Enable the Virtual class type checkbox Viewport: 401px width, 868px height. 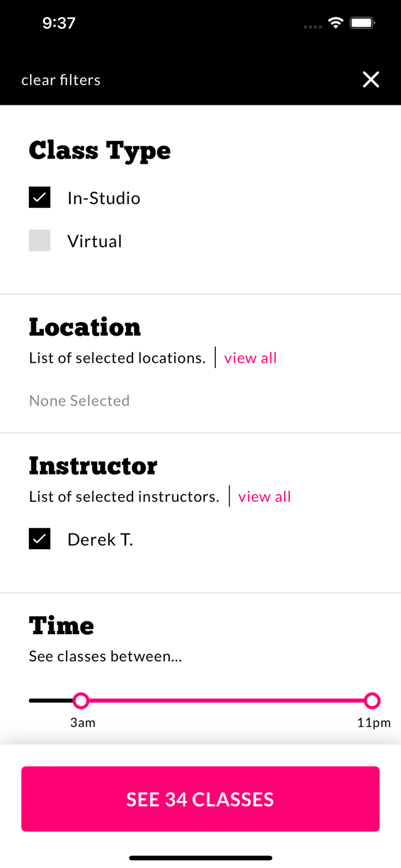point(39,240)
